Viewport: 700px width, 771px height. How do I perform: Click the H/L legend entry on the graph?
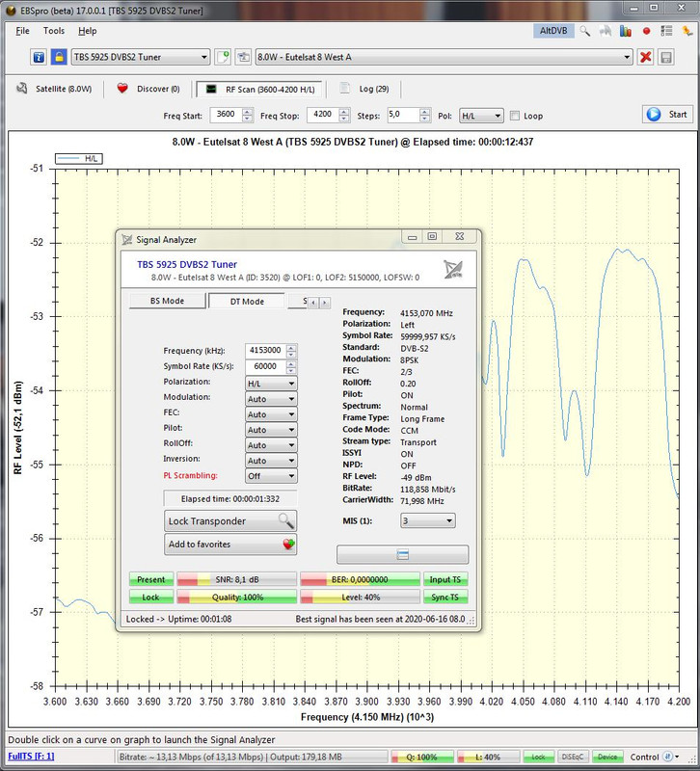point(79,158)
